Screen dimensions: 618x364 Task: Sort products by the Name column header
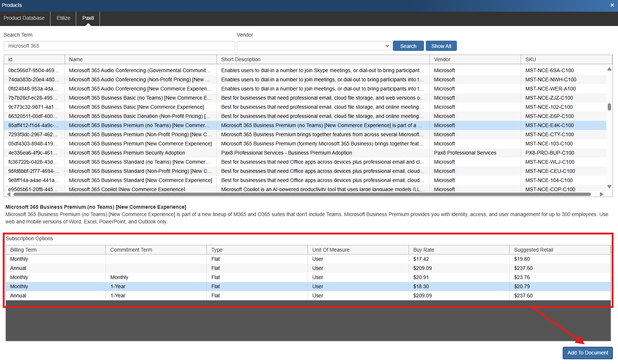tap(140, 59)
